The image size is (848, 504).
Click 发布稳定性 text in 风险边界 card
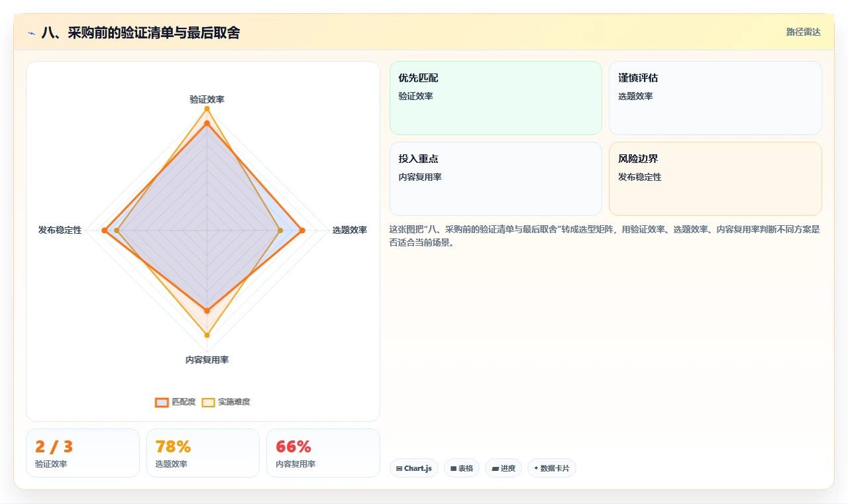639,177
